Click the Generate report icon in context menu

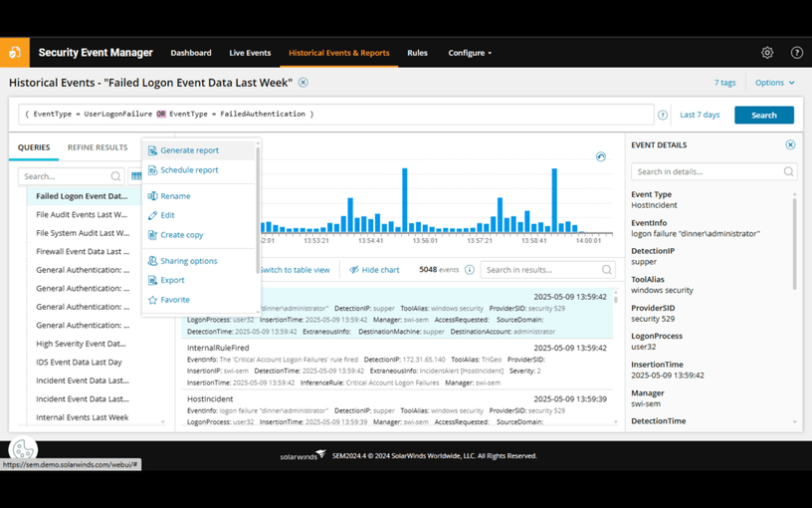point(152,150)
